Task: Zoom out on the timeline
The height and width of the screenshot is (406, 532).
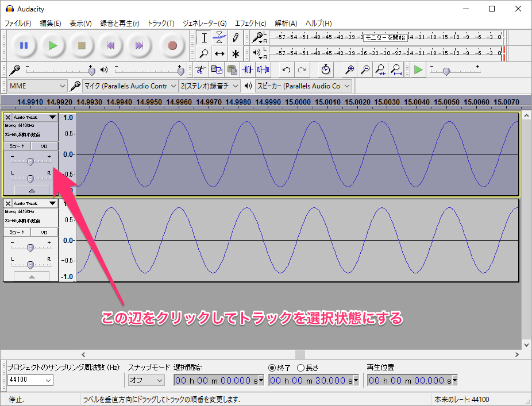Action: (x=365, y=70)
